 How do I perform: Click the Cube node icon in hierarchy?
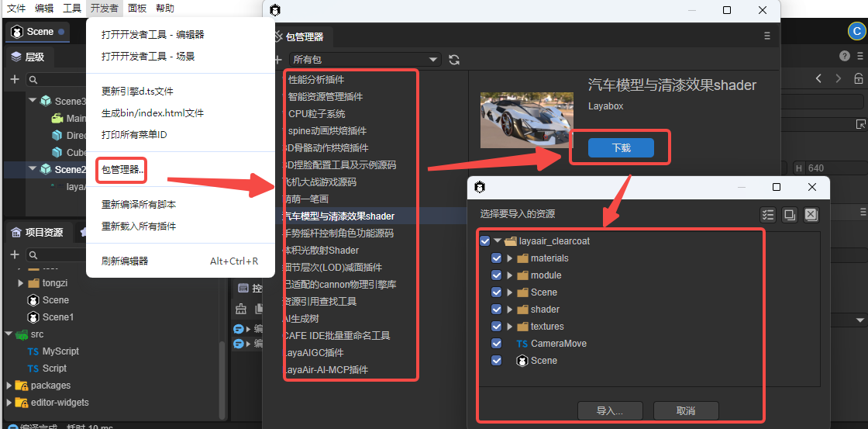pos(57,153)
